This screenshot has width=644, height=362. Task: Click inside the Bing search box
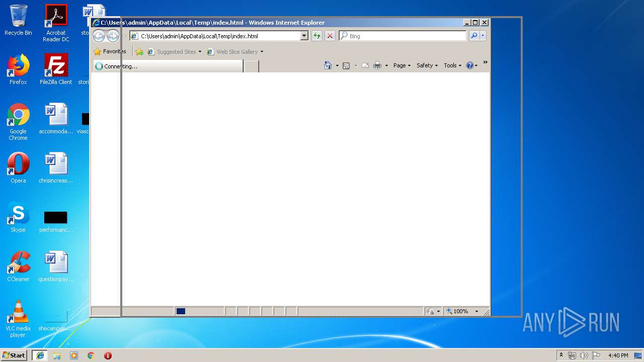pos(403,36)
